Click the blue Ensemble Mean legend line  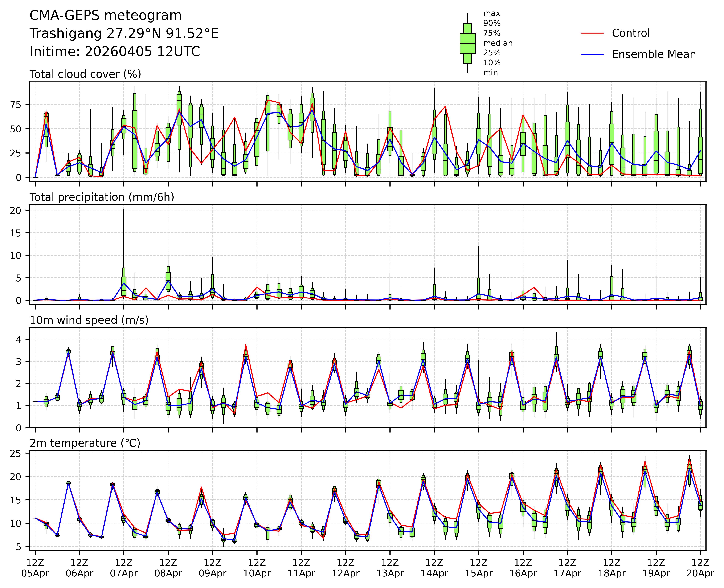tap(592, 54)
